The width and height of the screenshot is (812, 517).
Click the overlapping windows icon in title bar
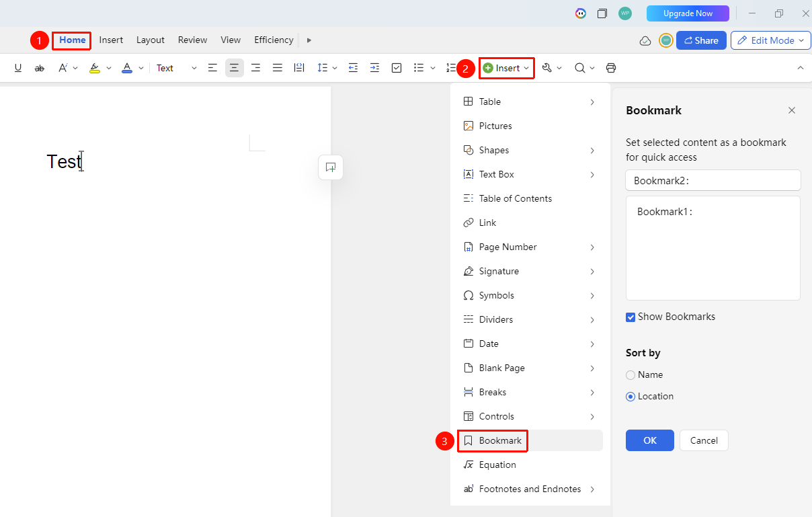(x=602, y=13)
